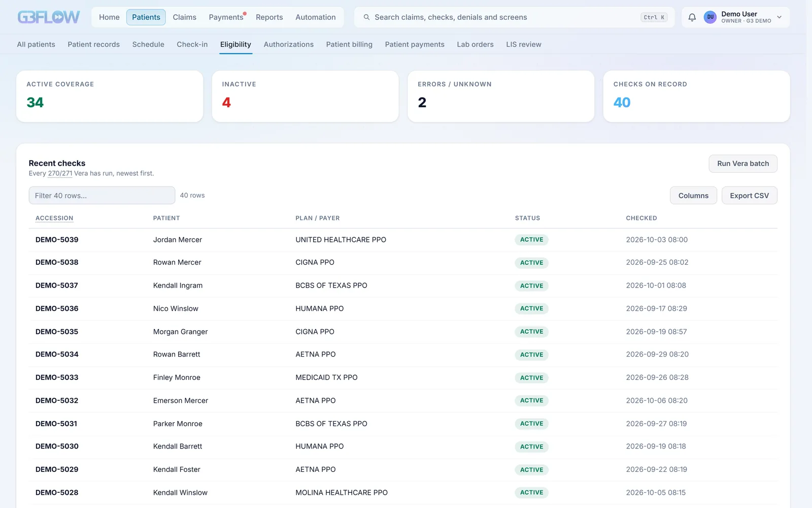Select patient Kendall Ingram
Viewport: 812px width, 508px height.
click(178, 285)
